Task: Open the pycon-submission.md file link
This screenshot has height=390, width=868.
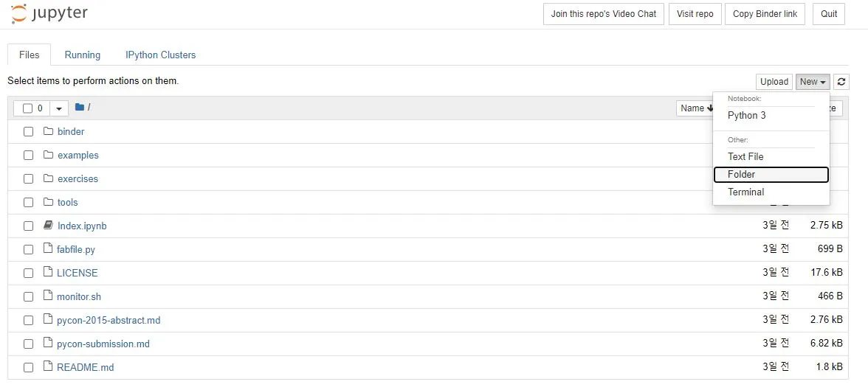Action: coord(103,344)
